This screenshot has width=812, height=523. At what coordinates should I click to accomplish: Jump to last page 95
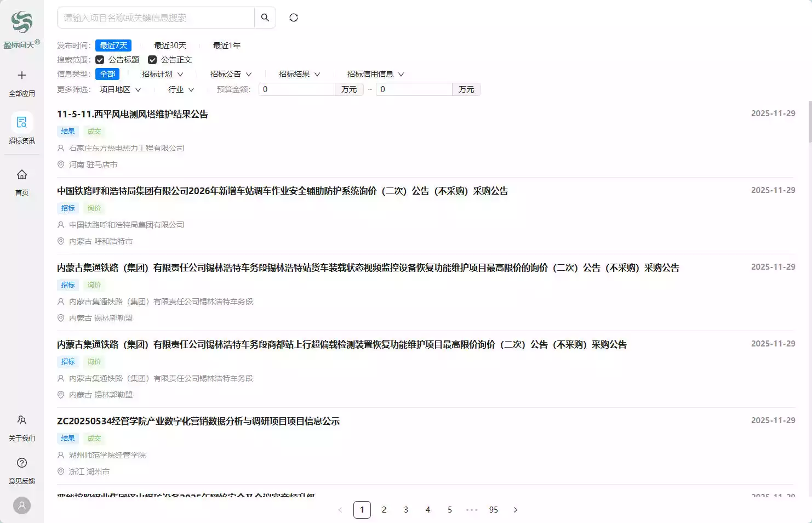[x=494, y=510]
